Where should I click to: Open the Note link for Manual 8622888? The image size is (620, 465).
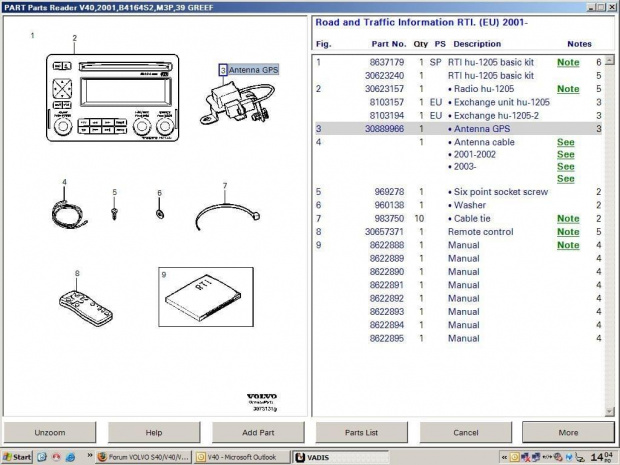568,245
